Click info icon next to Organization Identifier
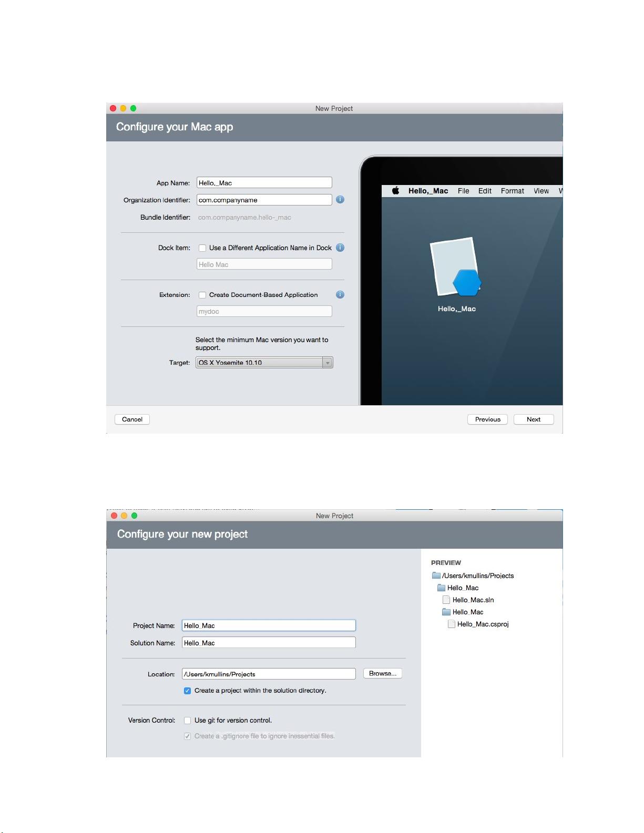 click(340, 200)
